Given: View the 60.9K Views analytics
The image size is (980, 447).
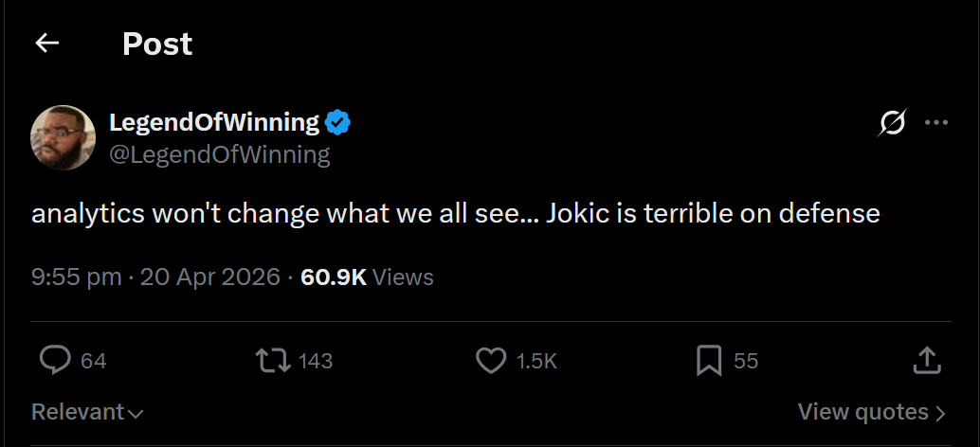Looking at the screenshot, I should (367, 277).
